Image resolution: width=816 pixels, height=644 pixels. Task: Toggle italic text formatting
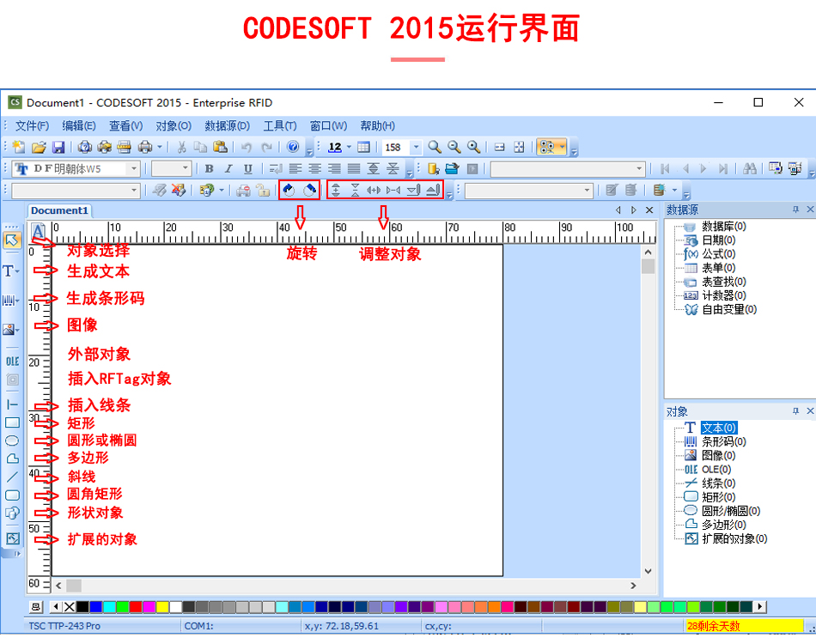pyautogui.click(x=228, y=168)
